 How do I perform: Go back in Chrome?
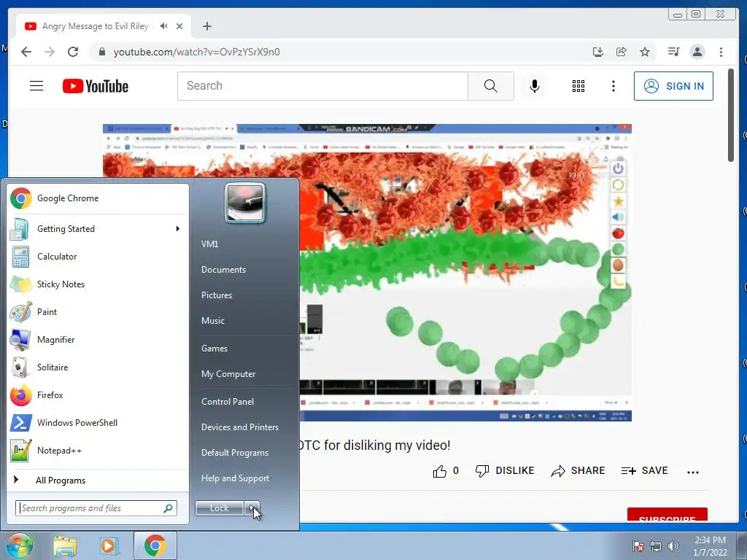[x=26, y=52]
